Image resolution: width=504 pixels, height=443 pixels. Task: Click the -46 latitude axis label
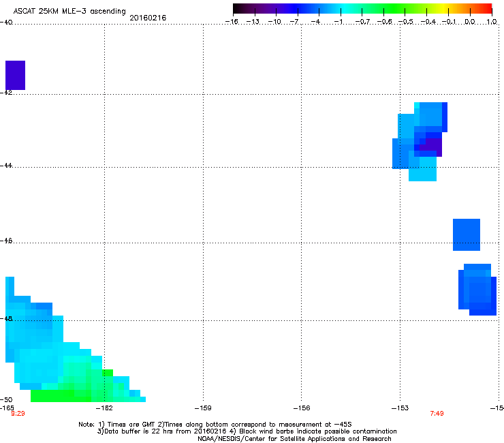pyautogui.click(x=6, y=241)
